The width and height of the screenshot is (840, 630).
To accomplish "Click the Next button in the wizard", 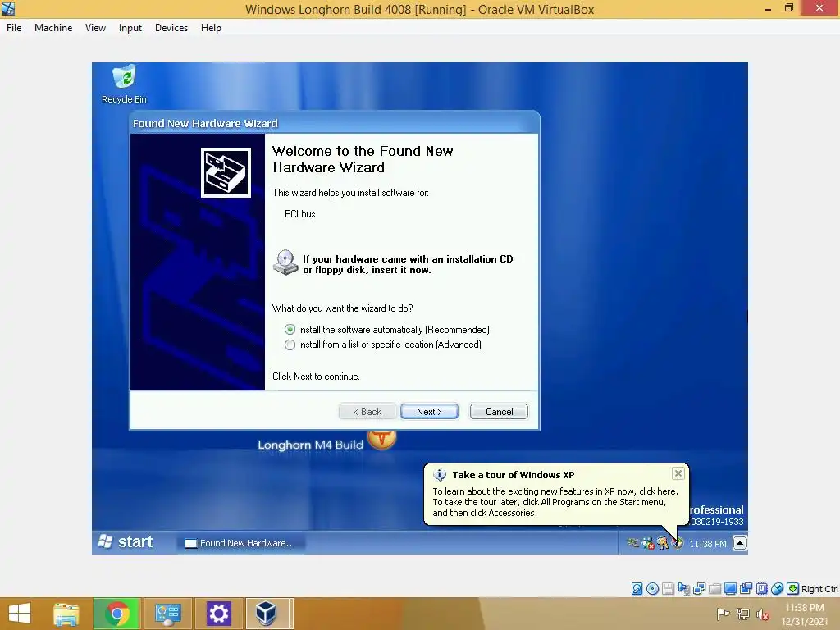I will tap(429, 412).
